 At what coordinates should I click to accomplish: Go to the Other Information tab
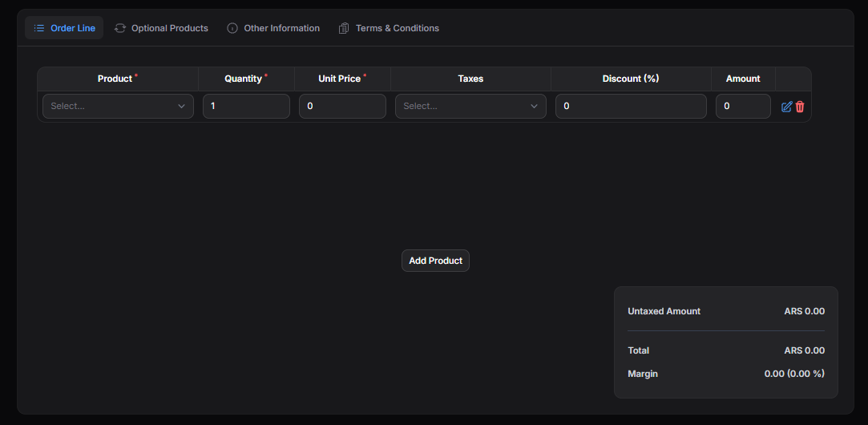point(273,28)
